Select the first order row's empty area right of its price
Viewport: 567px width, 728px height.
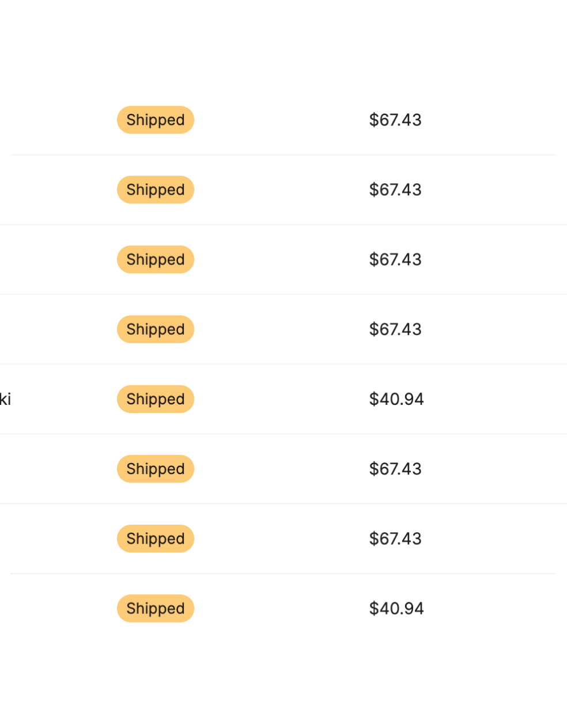pos(484,120)
